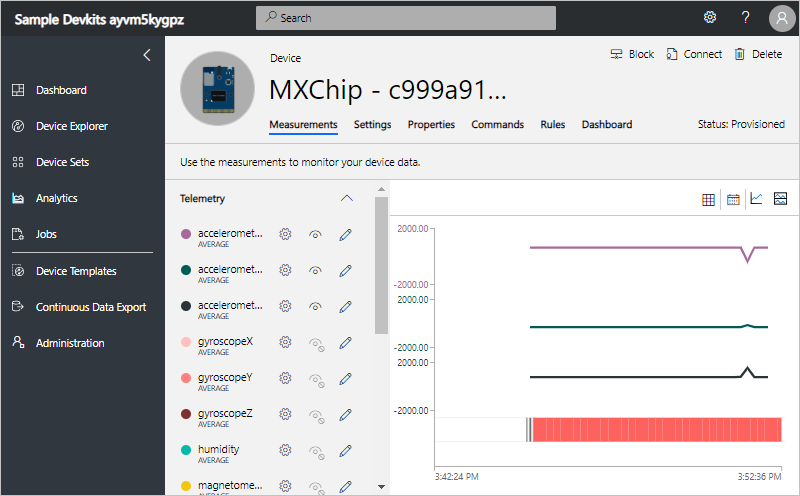This screenshot has height=496, width=800.
Task: Switch to the Commands tab
Action: point(497,125)
